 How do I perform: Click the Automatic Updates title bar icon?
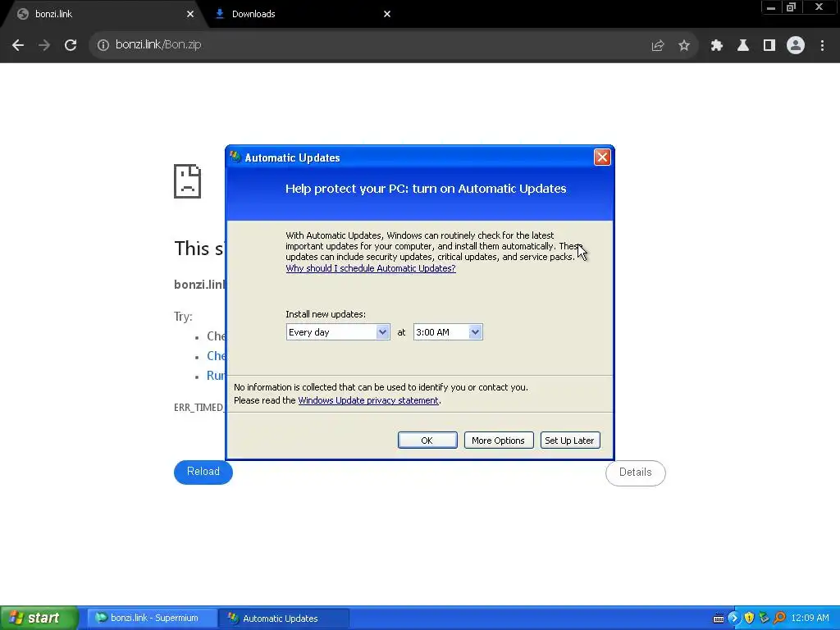pyautogui.click(x=235, y=157)
